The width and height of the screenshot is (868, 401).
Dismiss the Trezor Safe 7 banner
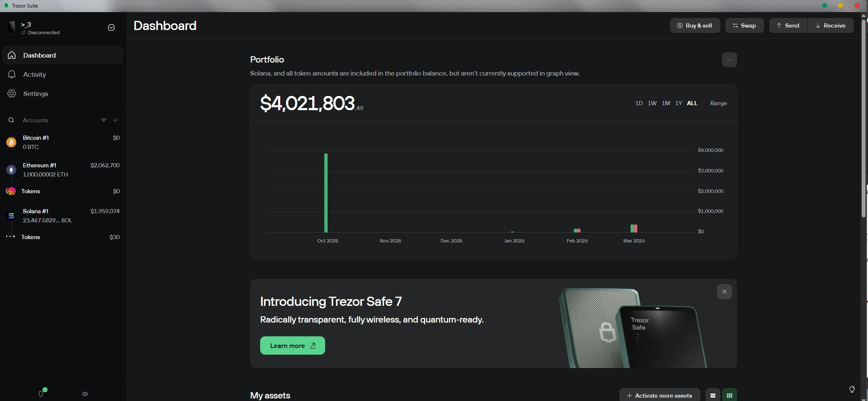pos(725,292)
